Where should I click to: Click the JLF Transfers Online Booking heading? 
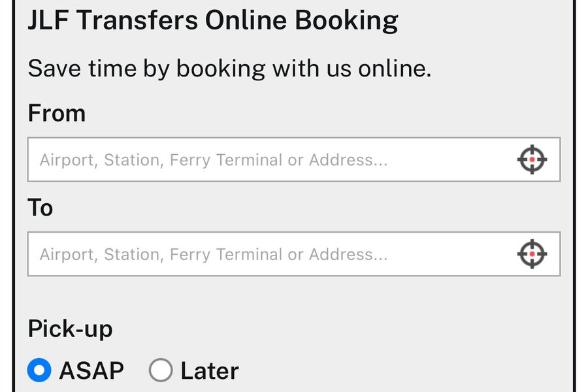(x=213, y=20)
